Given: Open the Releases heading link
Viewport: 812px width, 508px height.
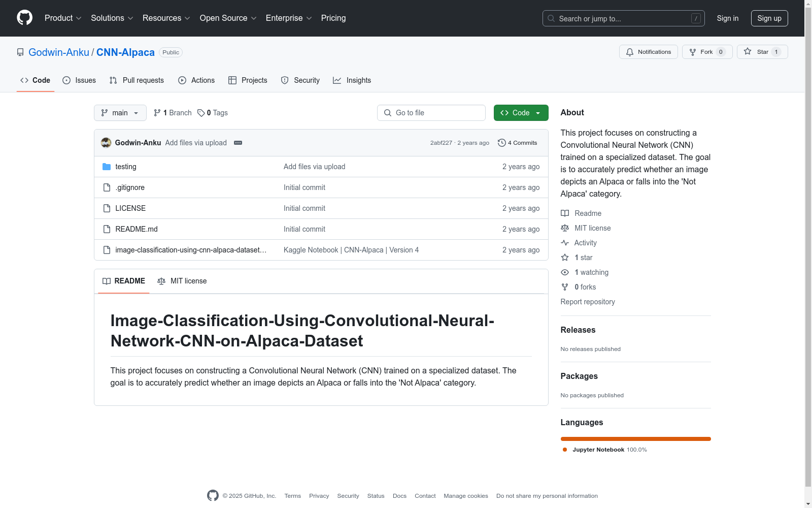Looking at the screenshot, I should click(x=578, y=330).
